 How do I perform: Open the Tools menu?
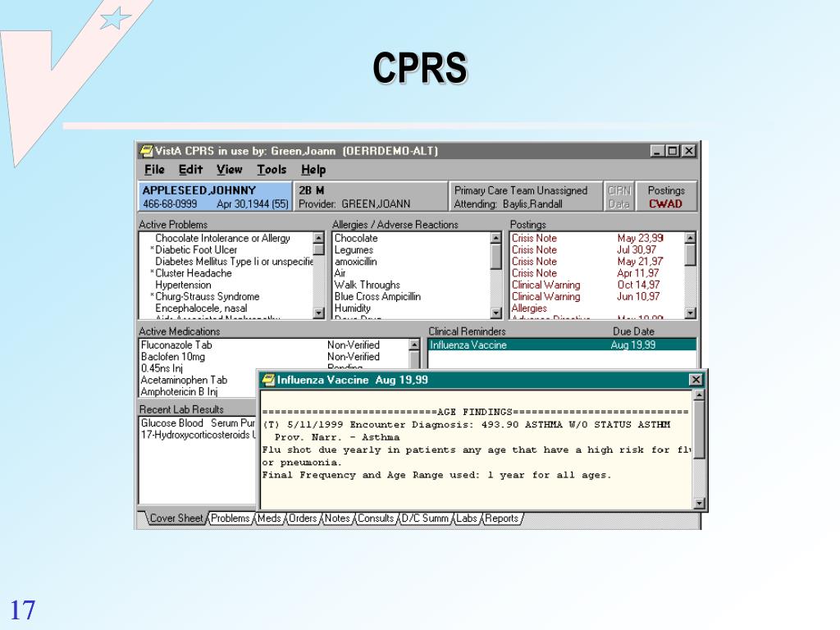pyautogui.click(x=272, y=170)
